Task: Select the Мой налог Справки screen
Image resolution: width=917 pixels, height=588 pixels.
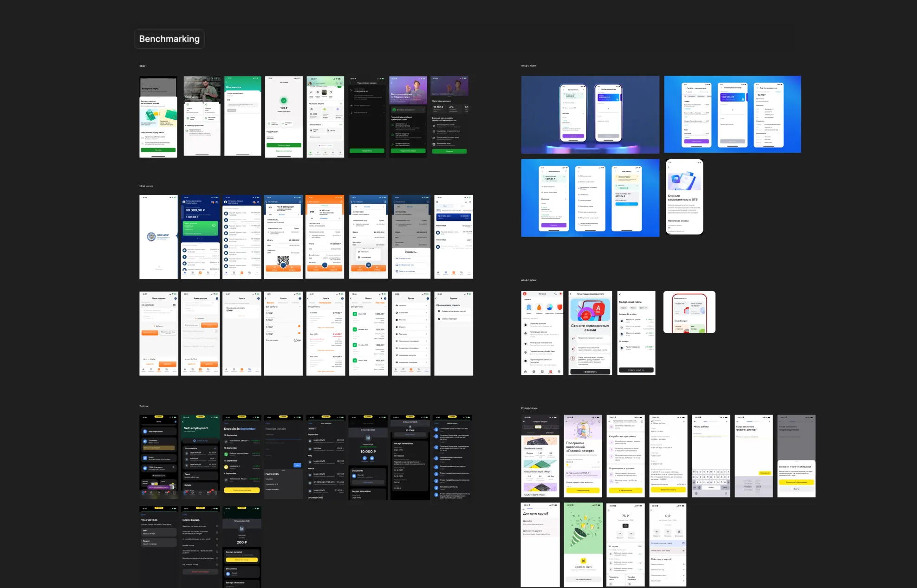Action: point(454,334)
